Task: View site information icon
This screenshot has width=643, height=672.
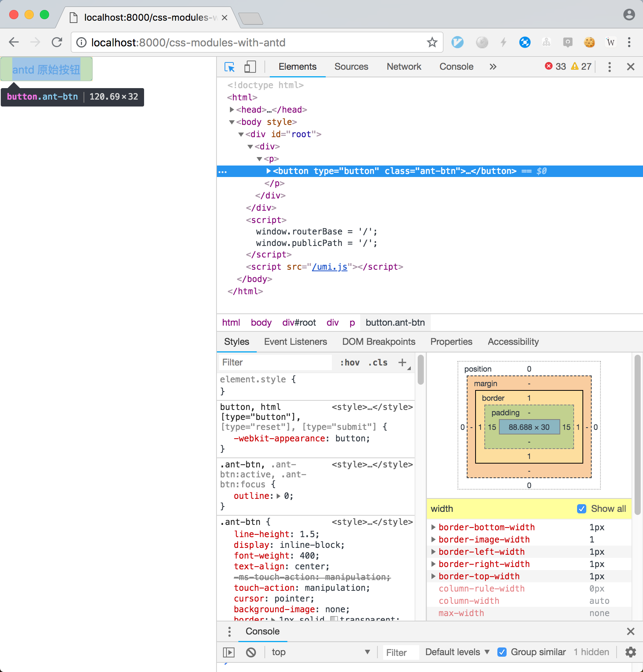Action: pyautogui.click(x=81, y=43)
